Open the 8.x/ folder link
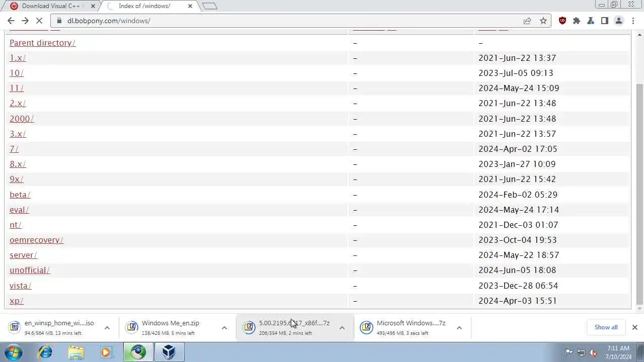This screenshot has height=362, width=644. point(18,164)
